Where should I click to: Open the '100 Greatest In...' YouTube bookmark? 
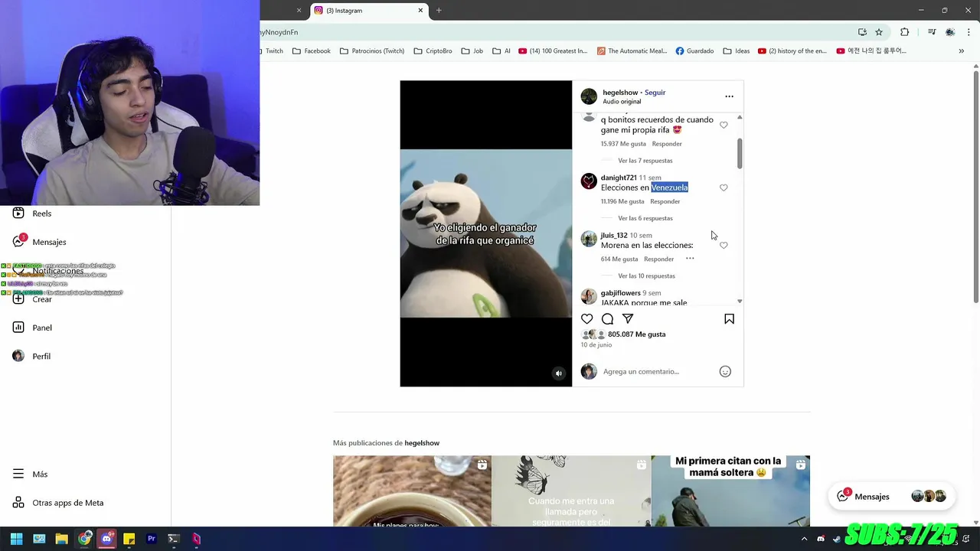click(553, 51)
